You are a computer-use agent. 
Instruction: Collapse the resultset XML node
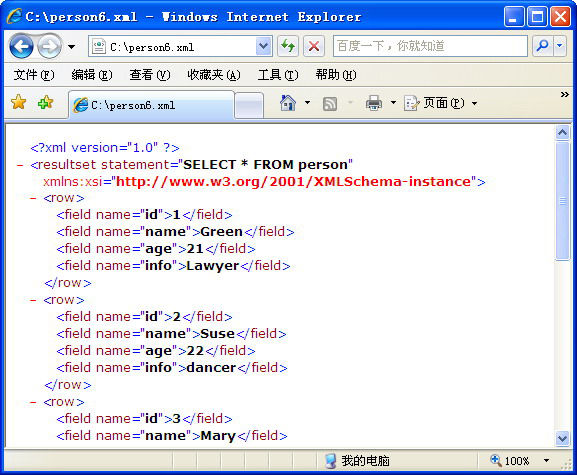pyautogui.click(x=20, y=165)
